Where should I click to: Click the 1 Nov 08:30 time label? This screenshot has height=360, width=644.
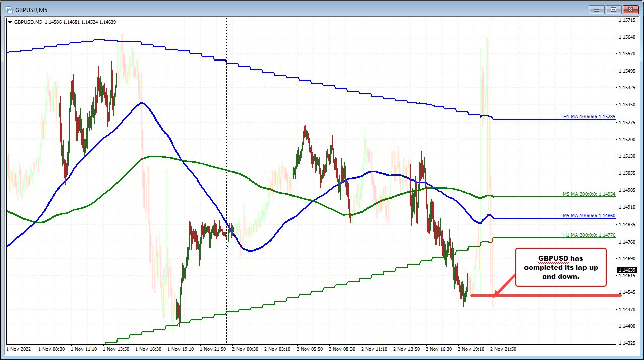coord(52,348)
